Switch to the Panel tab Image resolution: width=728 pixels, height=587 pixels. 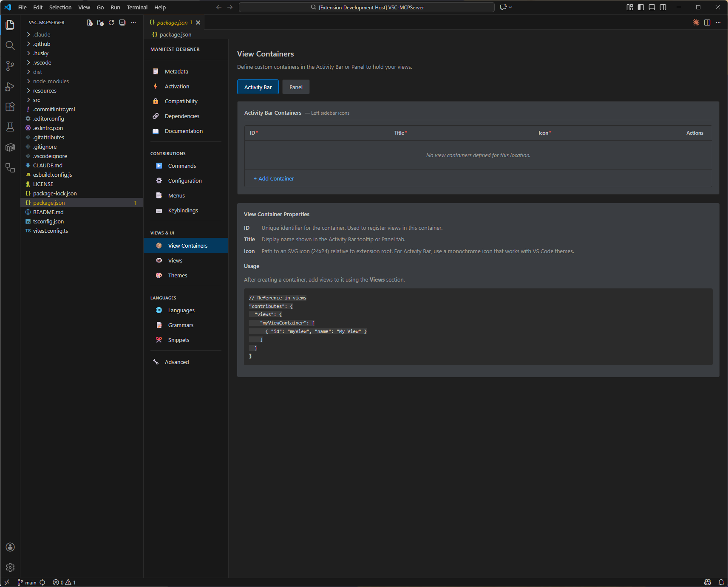296,87
